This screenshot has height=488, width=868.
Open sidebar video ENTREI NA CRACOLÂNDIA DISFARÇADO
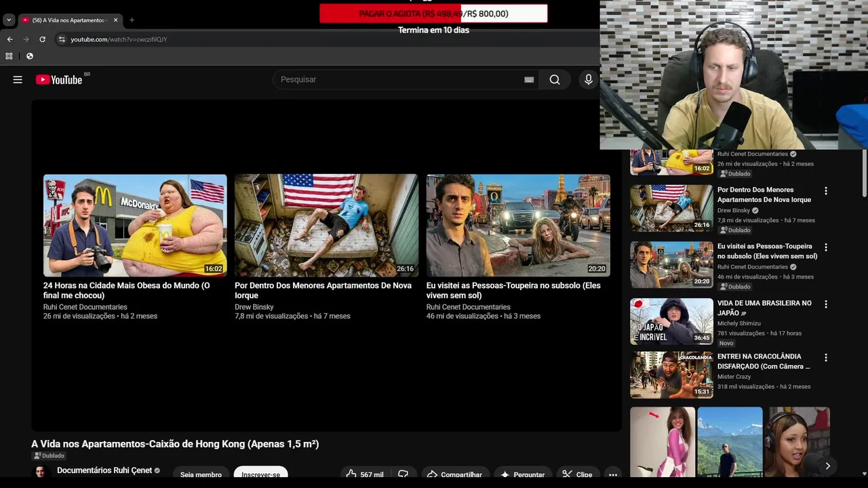(x=764, y=361)
